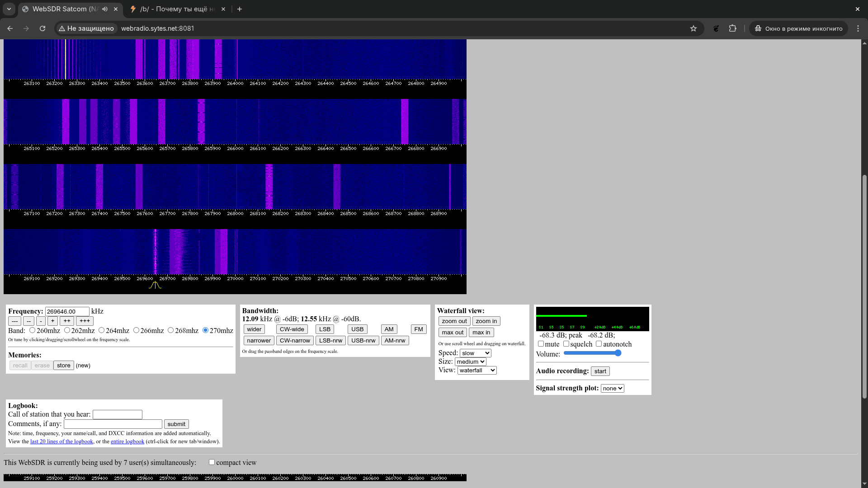This screenshot has height=488, width=868.
Task: Open the Chrome three-dot menu
Action: point(858,28)
